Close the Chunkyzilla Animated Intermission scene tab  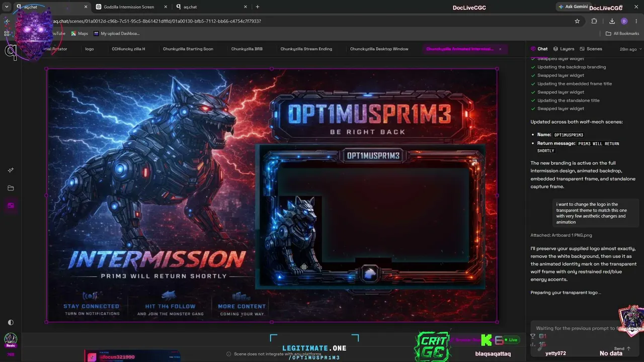[x=500, y=49]
